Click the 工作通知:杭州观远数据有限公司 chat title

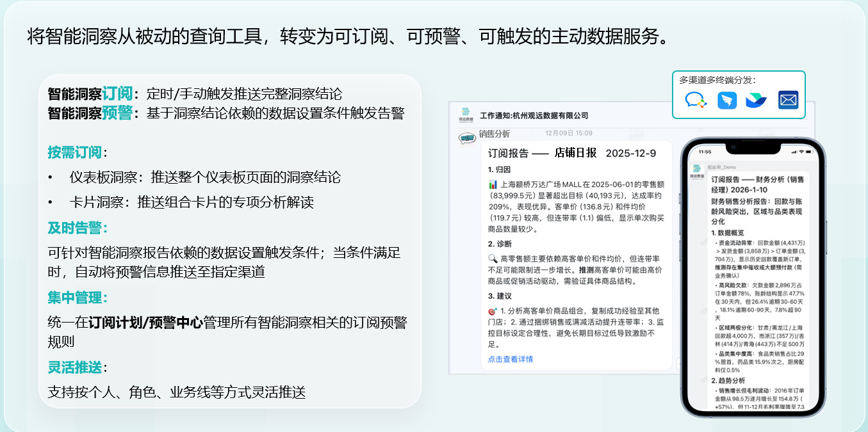(x=534, y=115)
